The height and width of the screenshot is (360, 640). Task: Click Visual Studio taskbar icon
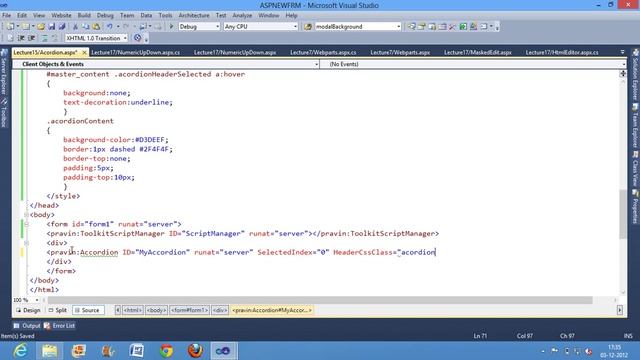pyautogui.click(x=223, y=351)
